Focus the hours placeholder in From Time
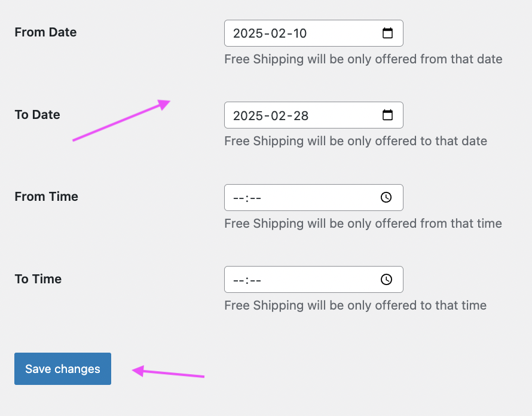This screenshot has height=416, width=532. [239, 198]
